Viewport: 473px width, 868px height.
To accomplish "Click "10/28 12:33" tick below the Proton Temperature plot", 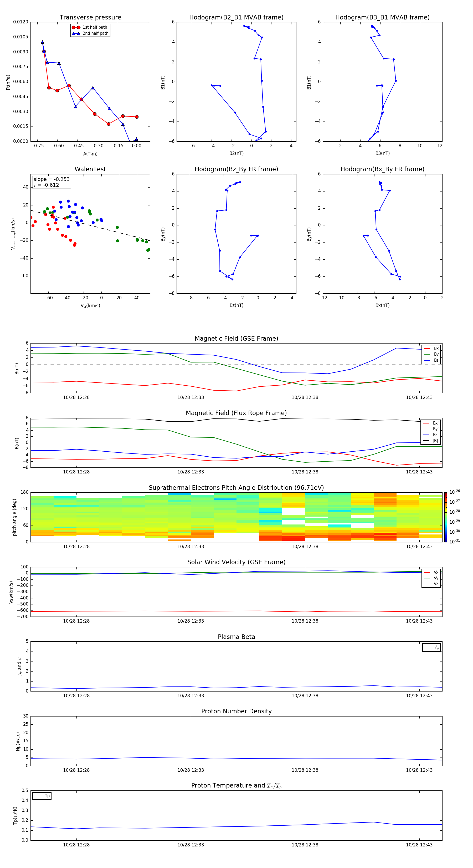I will click(191, 845).
